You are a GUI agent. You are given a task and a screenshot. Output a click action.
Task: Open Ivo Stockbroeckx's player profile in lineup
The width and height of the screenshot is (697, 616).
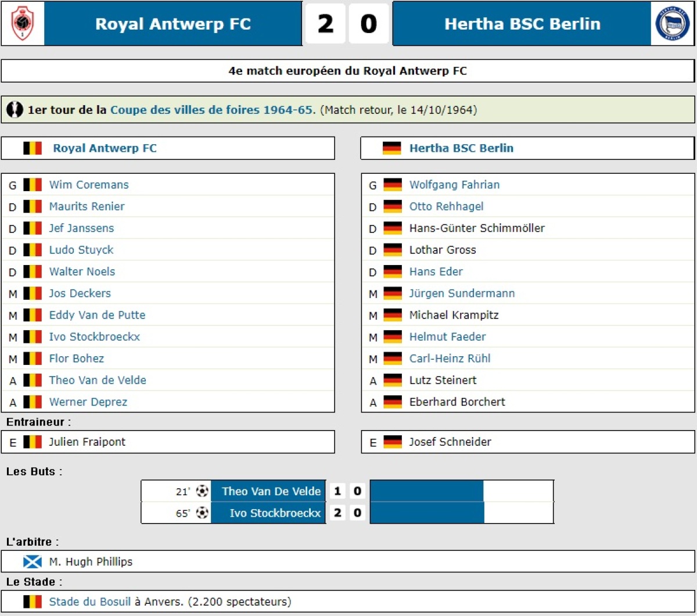(x=94, y=336)
